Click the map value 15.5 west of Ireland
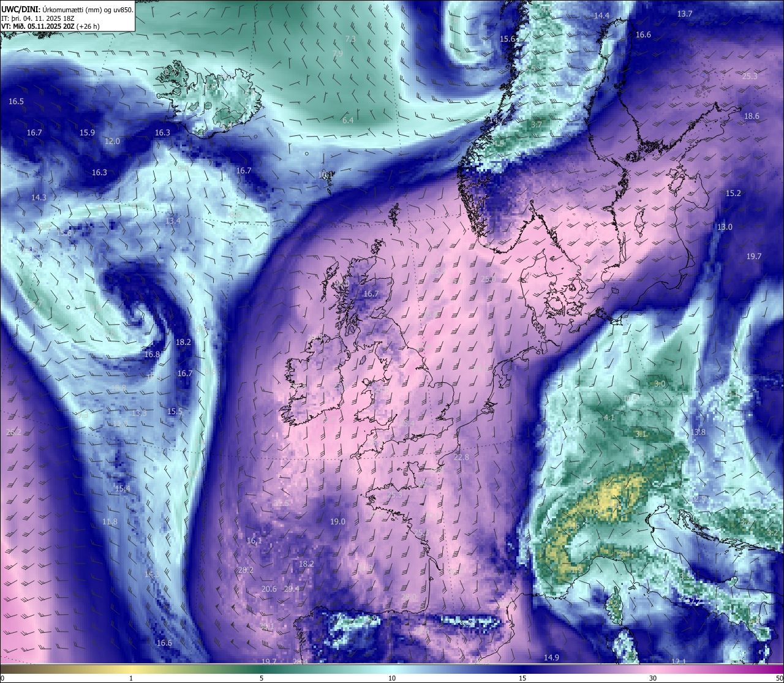784x683 pixels. click(x=175, y=411)
